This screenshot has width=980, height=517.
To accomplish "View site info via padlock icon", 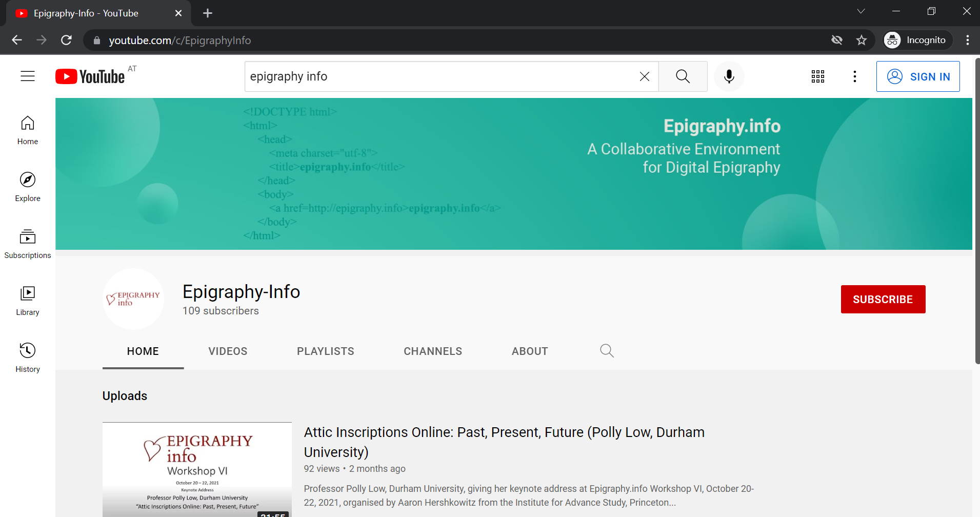I will coord(97,40).
